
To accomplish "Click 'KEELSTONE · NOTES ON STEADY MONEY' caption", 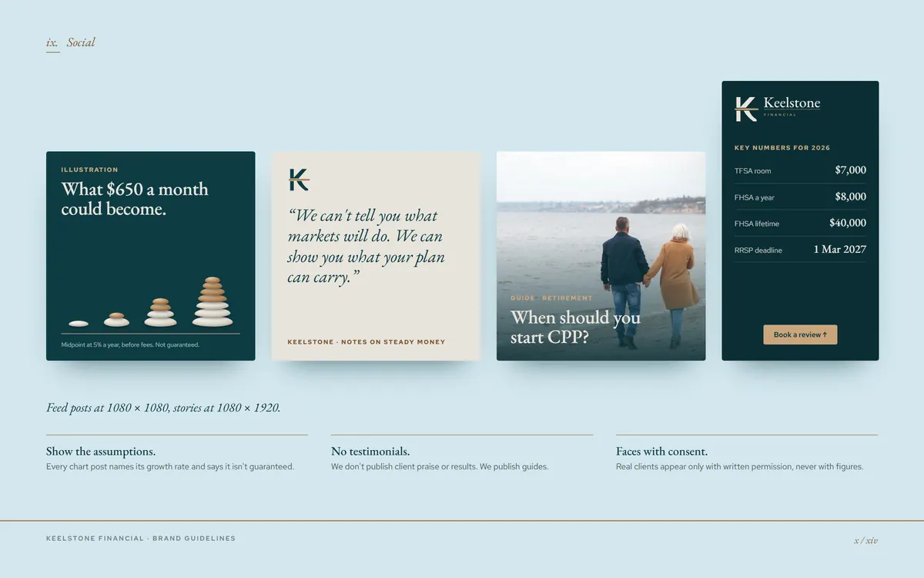I will [x=366, y=341].
